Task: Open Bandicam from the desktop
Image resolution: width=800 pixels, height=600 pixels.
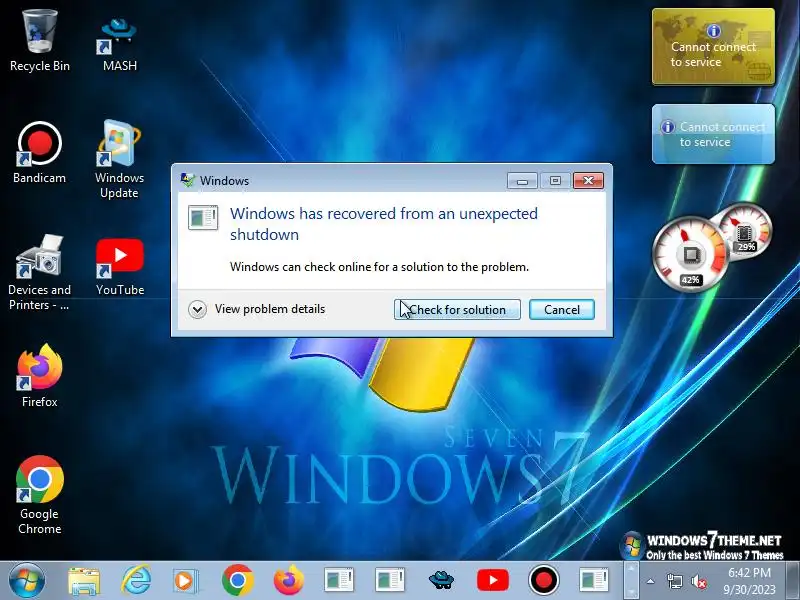Action: click(39, 152)
